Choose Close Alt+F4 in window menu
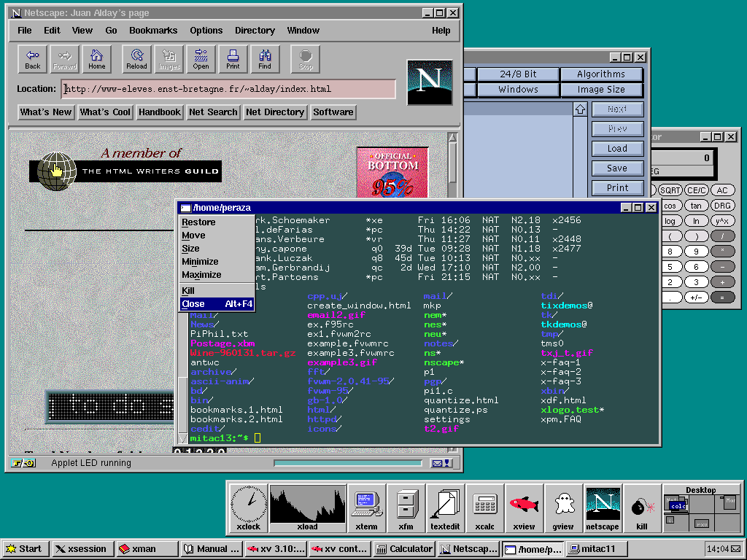The image size is (747, 560). point(217,304)
